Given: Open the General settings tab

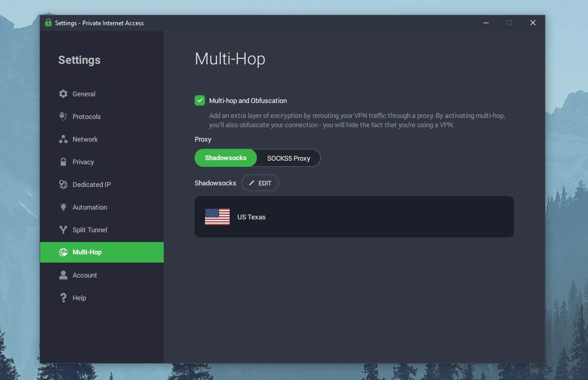Looking at the screenshot, I should pyautogui.click(x=102, y=94).
